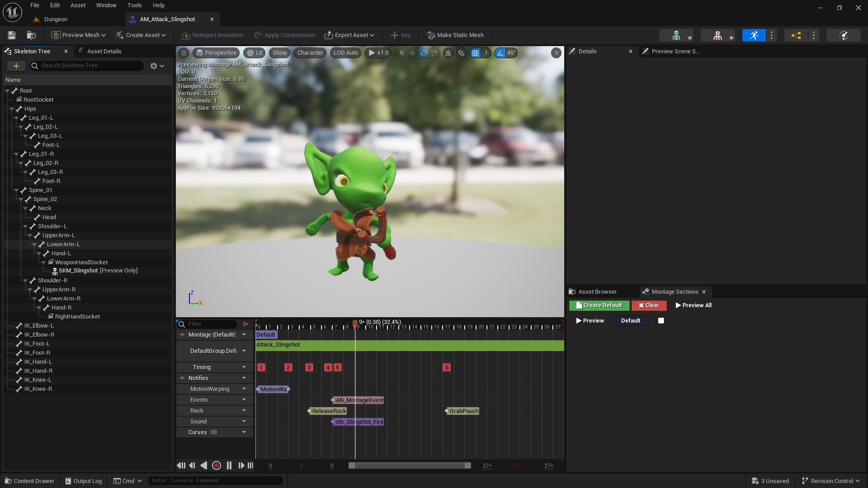Collapse the Notifies track group
868x488 pixels.
point(182,378)
